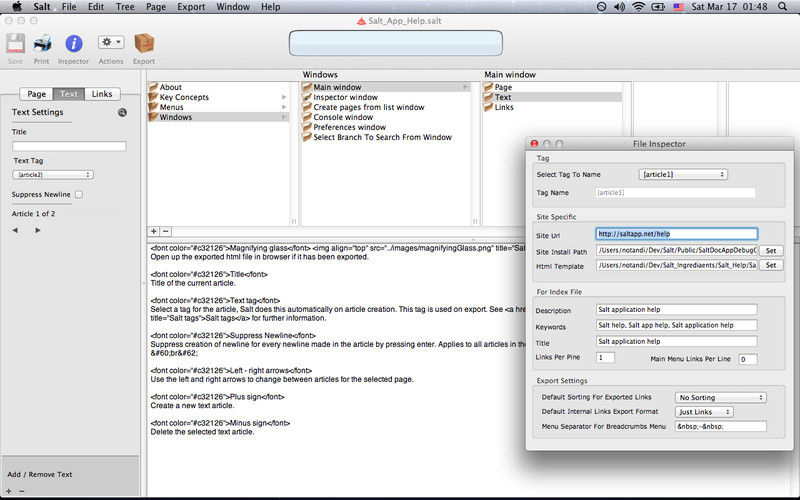Click Set button for Html Template
This screenshot has width=800, height=500.
(x=771, y=265)
